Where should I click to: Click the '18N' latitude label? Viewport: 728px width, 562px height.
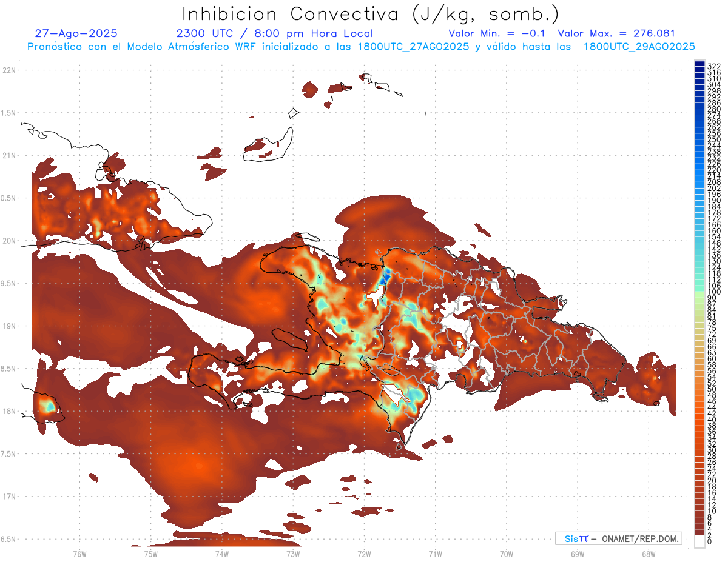click(9, 411)
